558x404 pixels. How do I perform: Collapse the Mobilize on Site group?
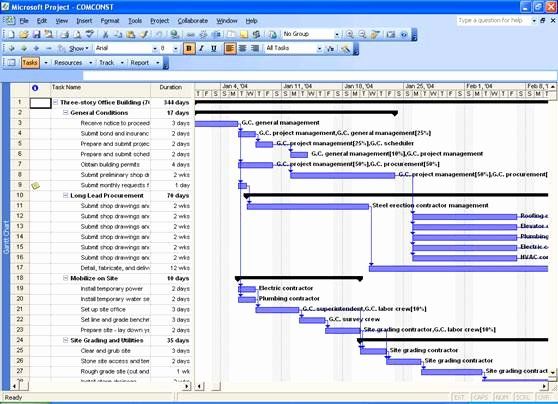(x=65, y=278)
